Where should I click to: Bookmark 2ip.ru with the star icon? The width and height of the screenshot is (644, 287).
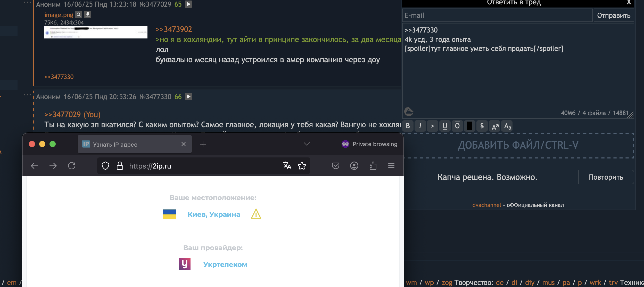pyautogui.click(x=302, y=166)
